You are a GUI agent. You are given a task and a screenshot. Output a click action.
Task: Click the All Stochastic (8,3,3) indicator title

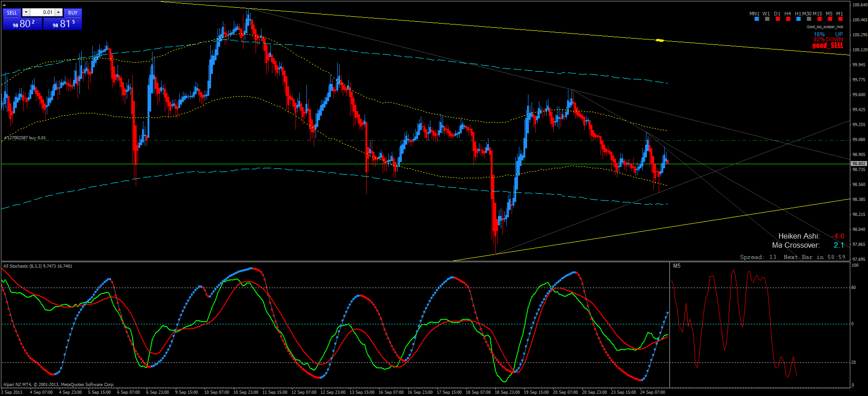pos(38,266)
